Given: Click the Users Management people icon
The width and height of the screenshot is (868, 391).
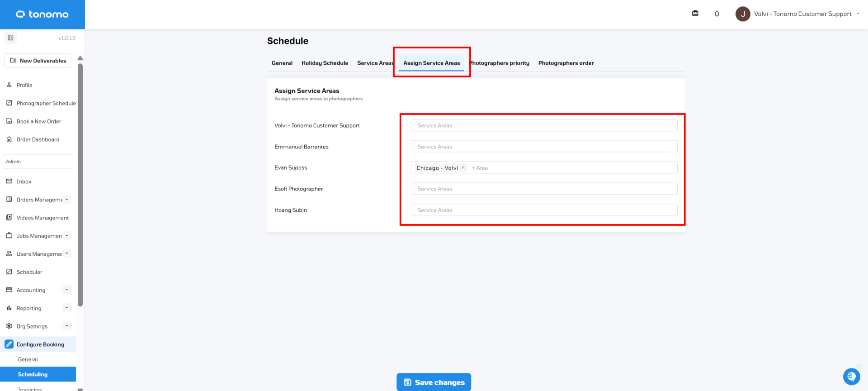Looking at the screenshot, I should 9,253.
